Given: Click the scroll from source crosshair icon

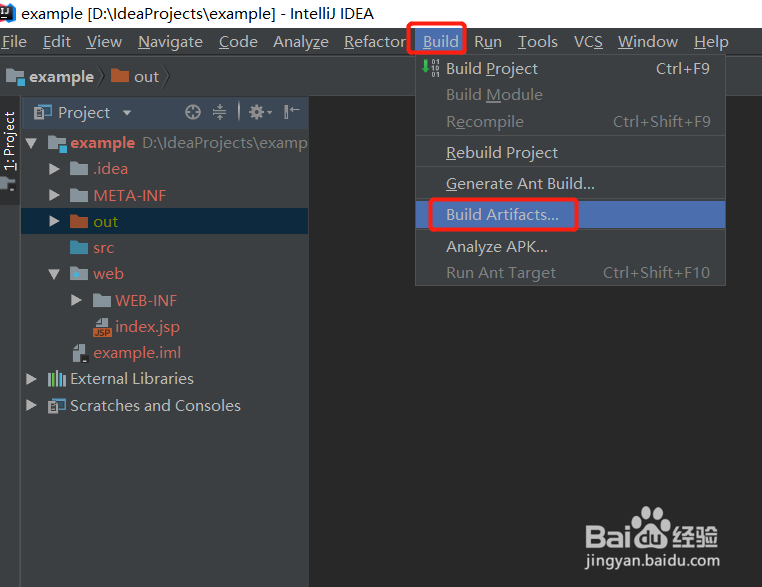Looking at the screenshot, I should 193,112.
